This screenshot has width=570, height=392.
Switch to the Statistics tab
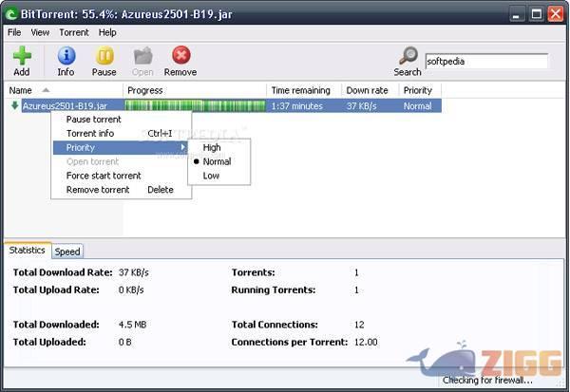point(28,251)
